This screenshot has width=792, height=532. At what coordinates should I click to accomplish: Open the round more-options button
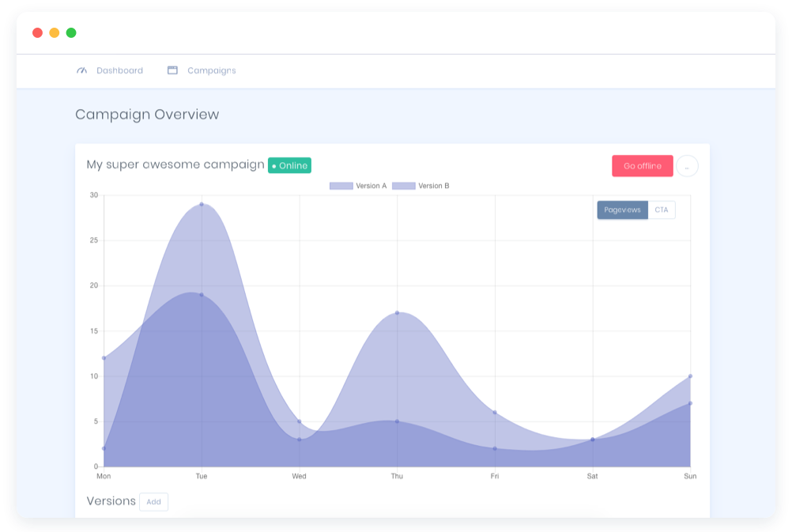click(687, 166)
